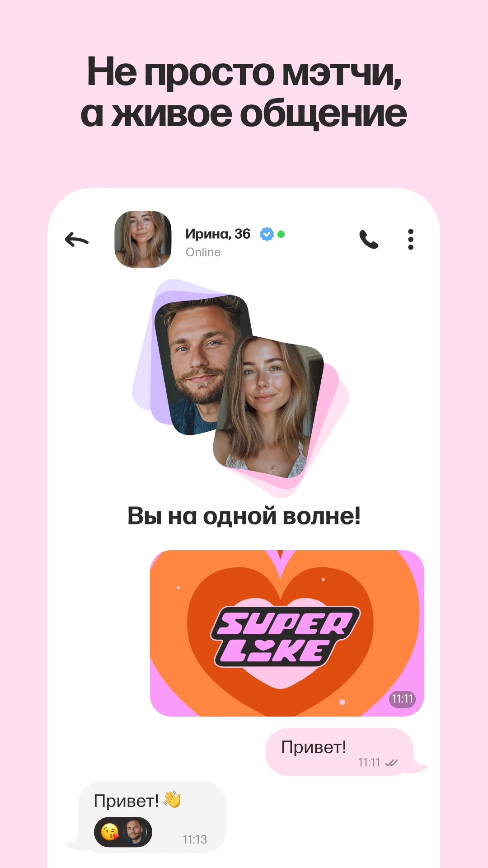
Task: Start a voice call with Ирина
Action: pos(369,239)
